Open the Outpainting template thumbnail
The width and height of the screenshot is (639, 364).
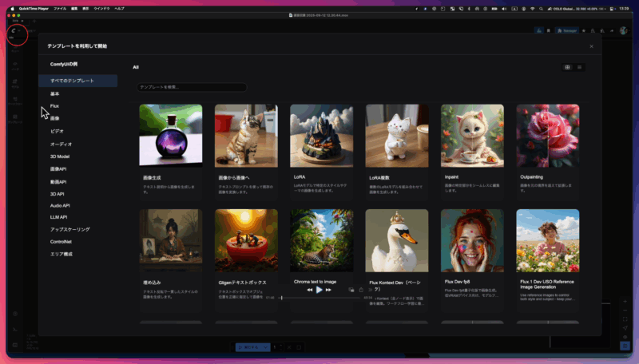click(547, 134)
